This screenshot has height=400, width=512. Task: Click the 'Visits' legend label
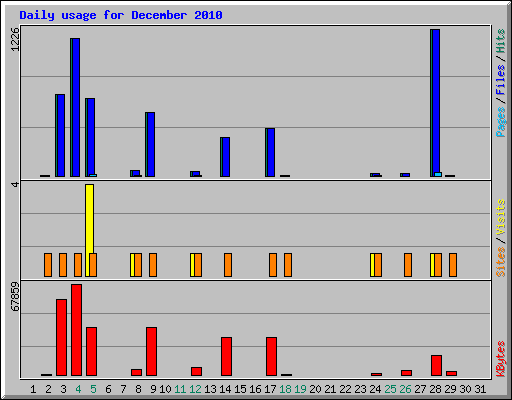(x=500, y=218)
